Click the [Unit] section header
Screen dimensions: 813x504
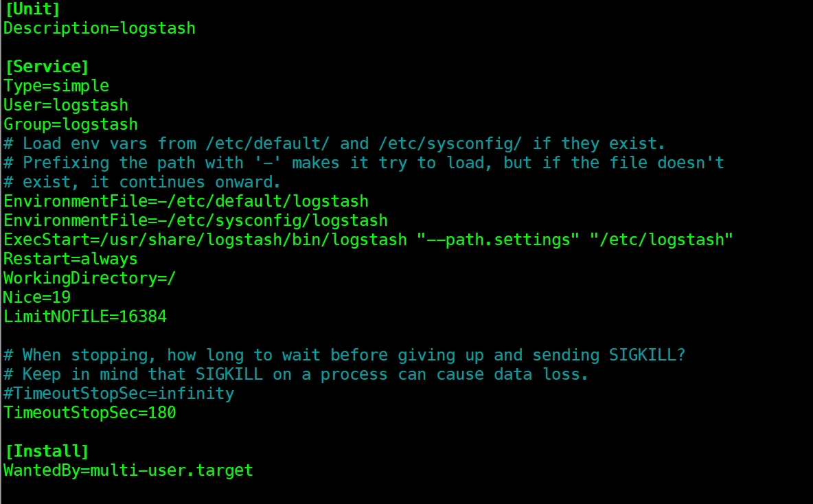[32, 9]
